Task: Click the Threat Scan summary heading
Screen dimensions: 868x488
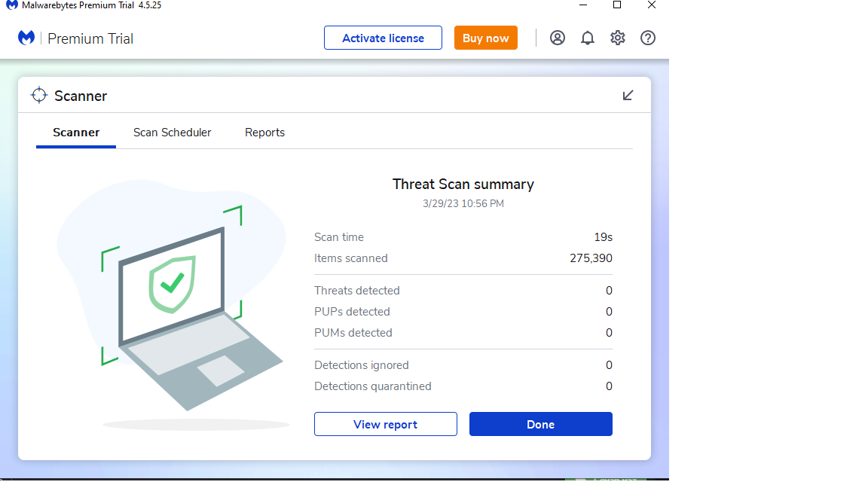Action: pyautogui.click(x=463, y=185)
